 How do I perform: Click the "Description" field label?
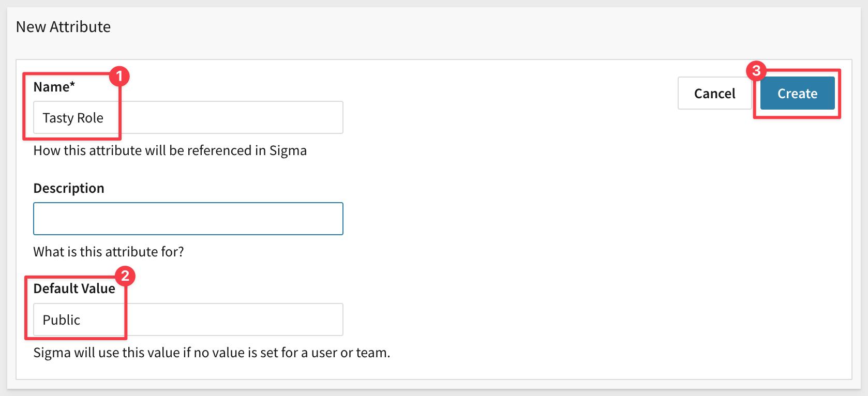pyautogui.click(x=69, y=188)
